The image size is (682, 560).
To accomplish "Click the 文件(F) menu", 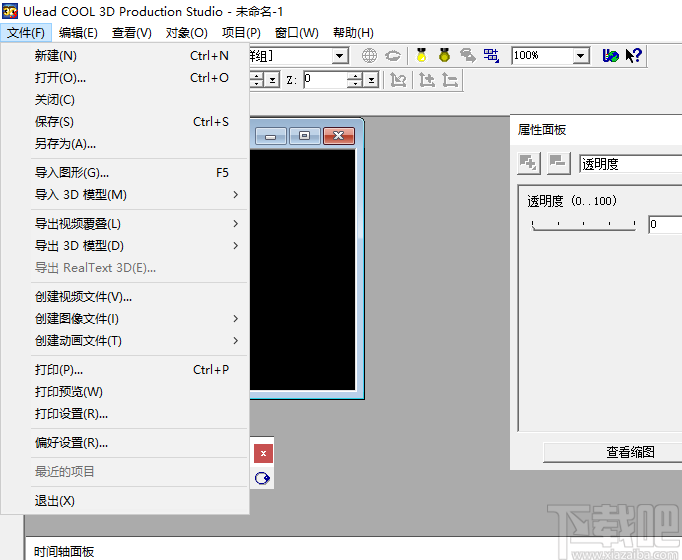I will (x=26, y=33).
